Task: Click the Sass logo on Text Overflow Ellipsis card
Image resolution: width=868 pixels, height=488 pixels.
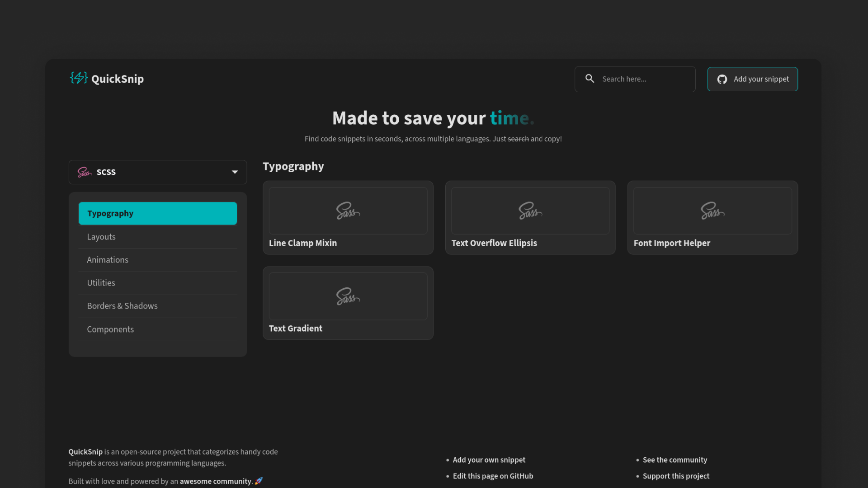Action: coord(530,211)
